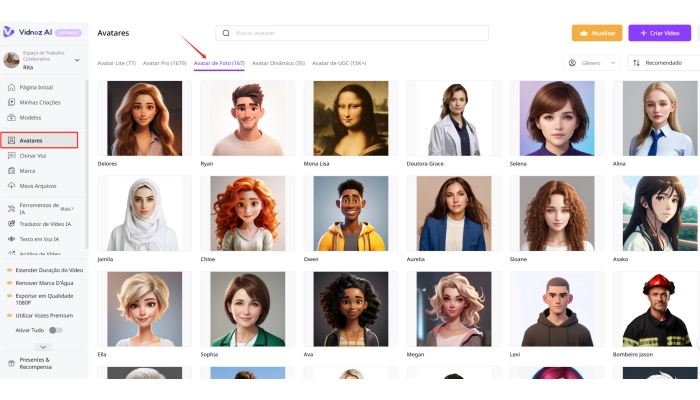Toggle the Ativar Tudo switch
Screen dimensions: 700x400
[x=56, y=330]
